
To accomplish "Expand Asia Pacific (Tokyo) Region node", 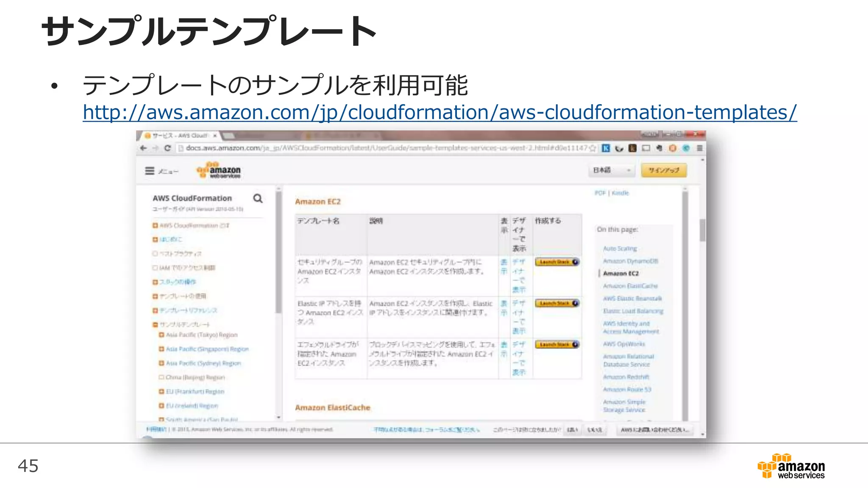I will 161,335.
